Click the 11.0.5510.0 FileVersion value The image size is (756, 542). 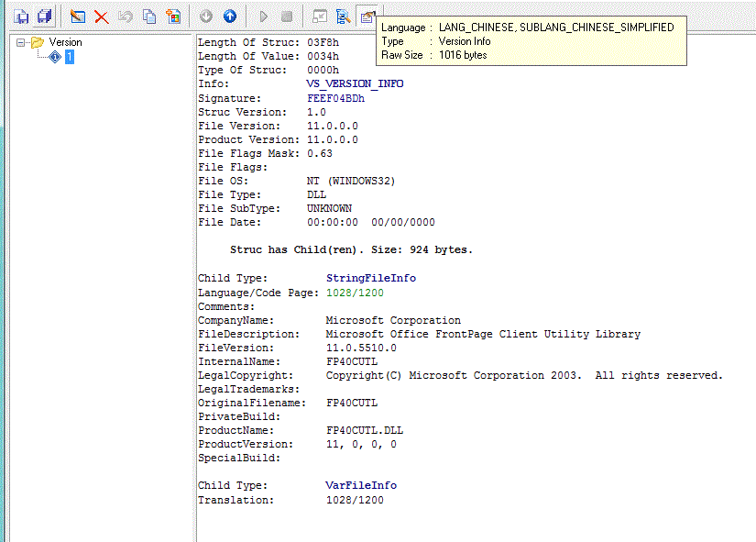click(361, 348)
